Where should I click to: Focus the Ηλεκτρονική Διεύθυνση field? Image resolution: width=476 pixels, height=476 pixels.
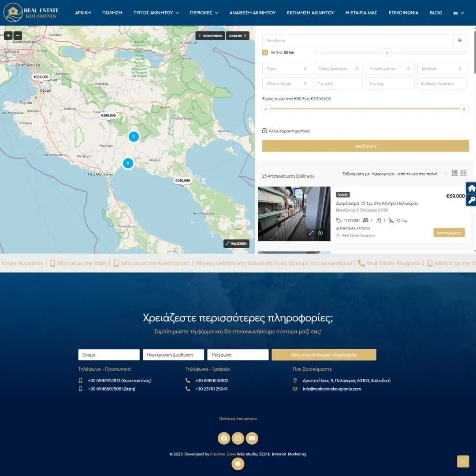coord(173,354)
